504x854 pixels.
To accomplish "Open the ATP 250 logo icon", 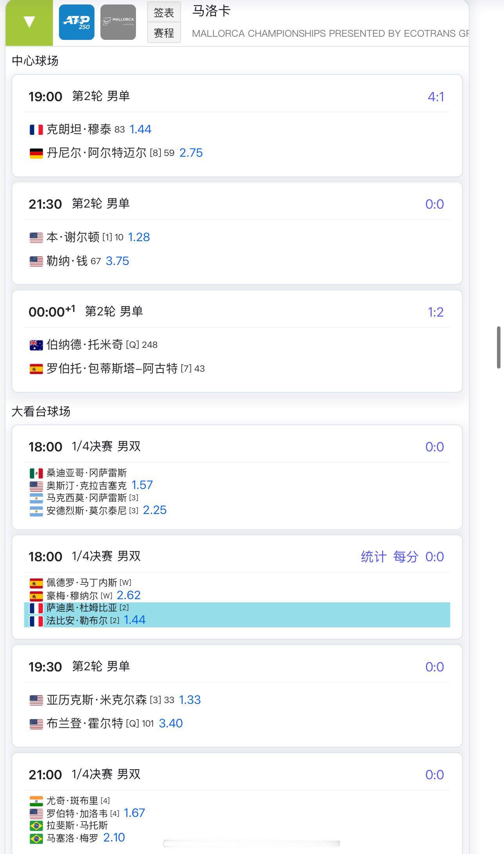I will 77,22.
